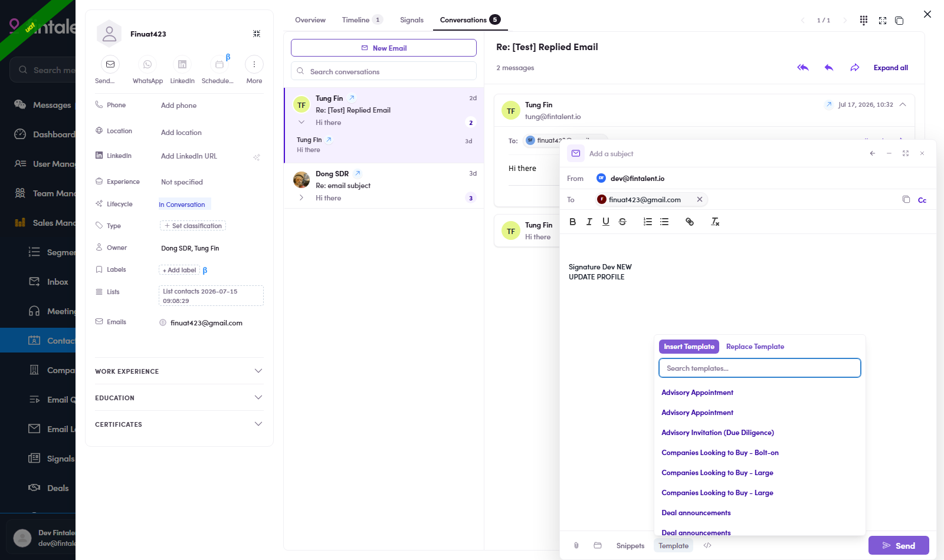
Task: Click Expand all messages
Action: (891, 68)
